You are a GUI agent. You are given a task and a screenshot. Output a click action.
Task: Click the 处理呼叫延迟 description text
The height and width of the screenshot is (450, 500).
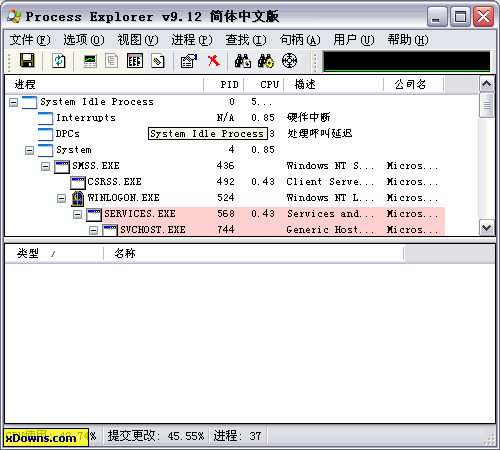coord(320,134)
